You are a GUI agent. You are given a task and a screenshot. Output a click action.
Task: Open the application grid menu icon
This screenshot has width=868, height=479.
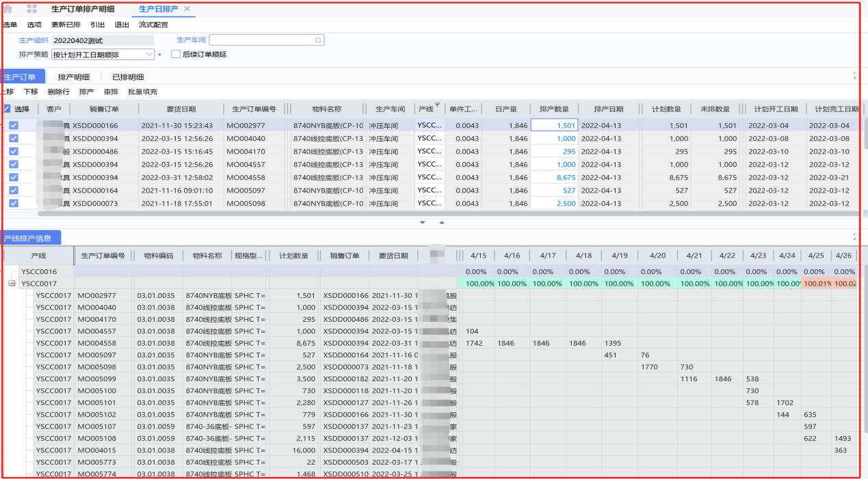coord(32,9)
